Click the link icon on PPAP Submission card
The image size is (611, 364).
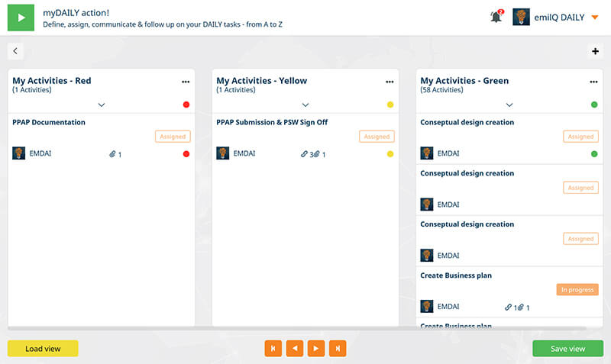(x=304, y=154)
